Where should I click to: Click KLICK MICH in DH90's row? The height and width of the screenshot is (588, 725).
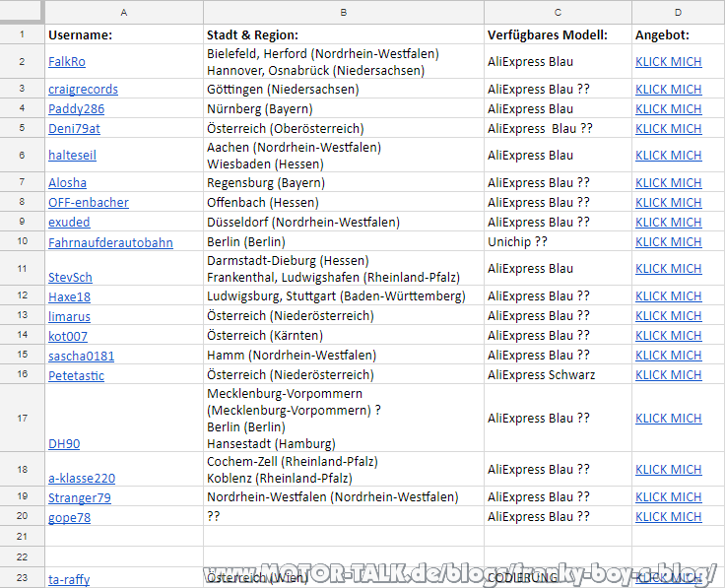click(669, 419)
